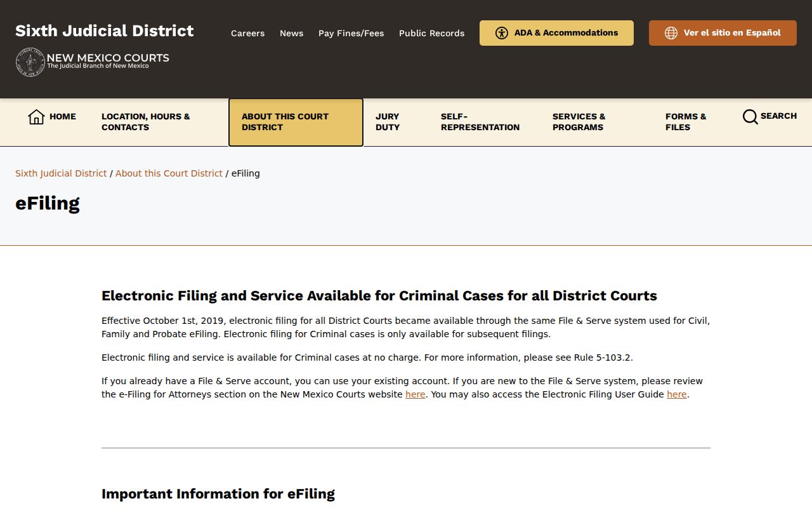Click ADA & Accommodations button
The image size is (812, 508).
556,33
